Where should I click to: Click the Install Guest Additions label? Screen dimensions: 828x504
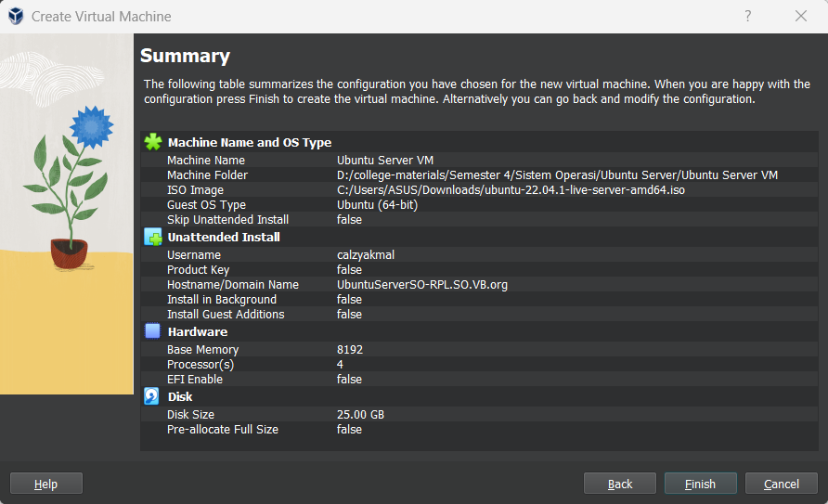click(x=226, y=314)
